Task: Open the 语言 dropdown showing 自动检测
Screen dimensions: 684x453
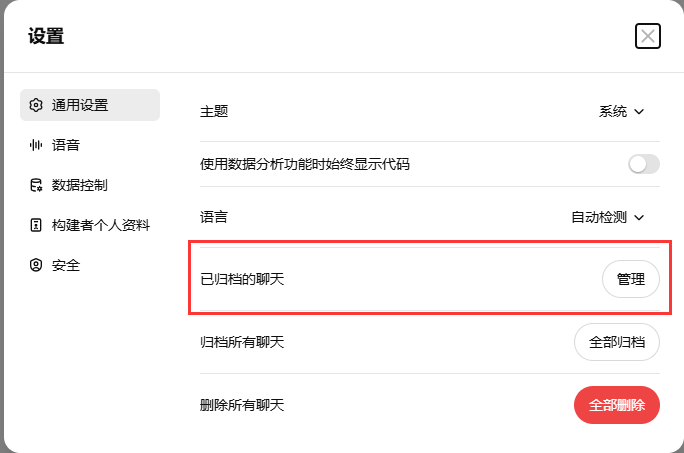Action: click(x=607, y=217)
